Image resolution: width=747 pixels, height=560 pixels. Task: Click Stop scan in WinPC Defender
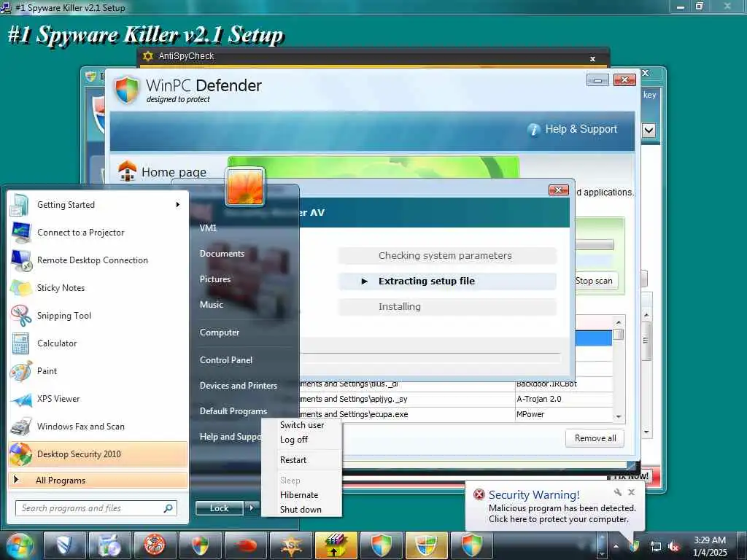pyautogui.click(x=595, y=281)
